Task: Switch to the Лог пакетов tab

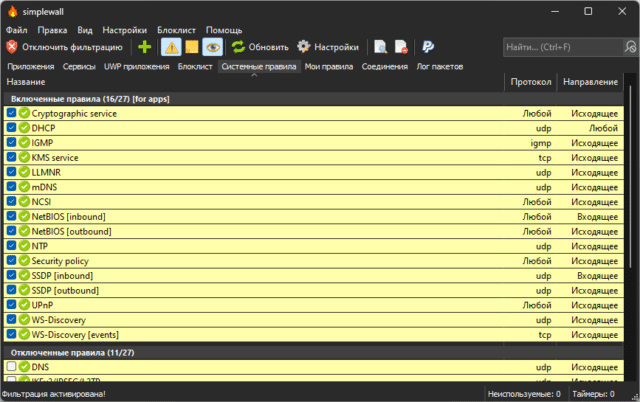Action: coord(440,67)
